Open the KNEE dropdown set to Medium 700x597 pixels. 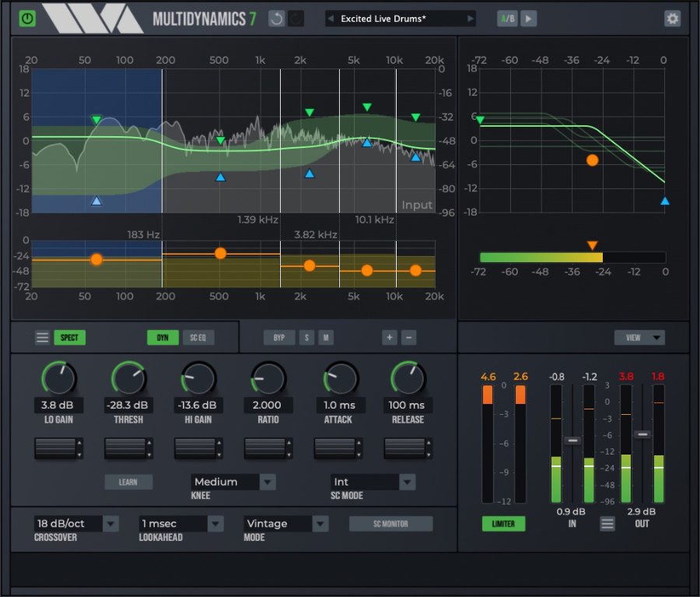(x=233, y=482)
